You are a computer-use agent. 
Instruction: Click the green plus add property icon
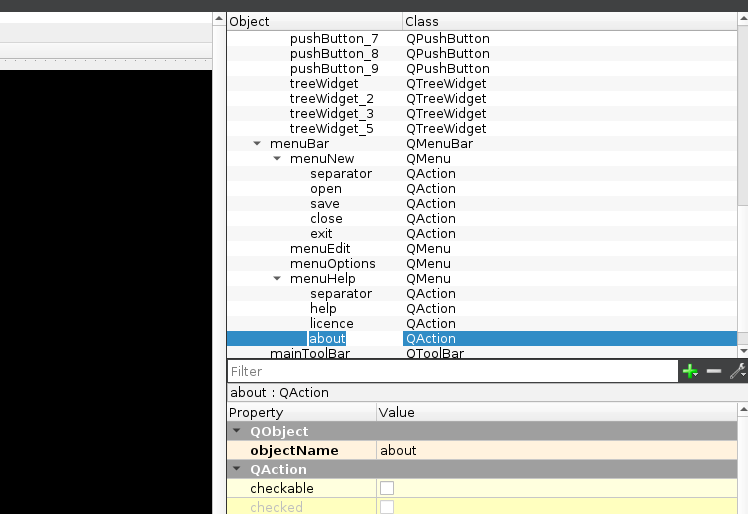690,371
